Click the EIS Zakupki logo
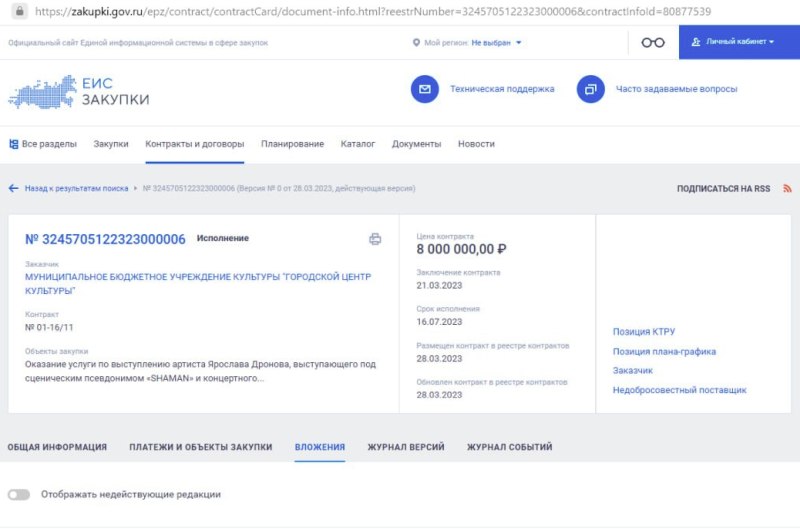The width and height of the screenshot is (800, 529). click(79, 92)
